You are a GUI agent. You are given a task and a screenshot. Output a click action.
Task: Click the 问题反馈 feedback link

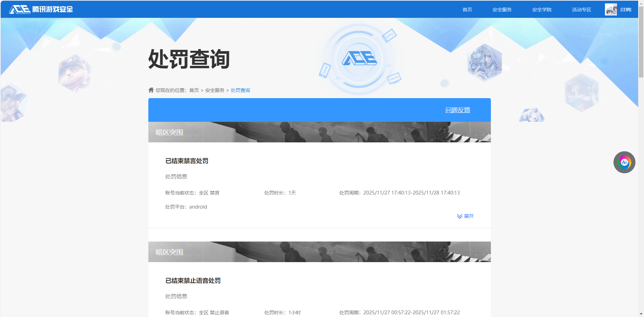pyautogui.click(x=458, y=110)
